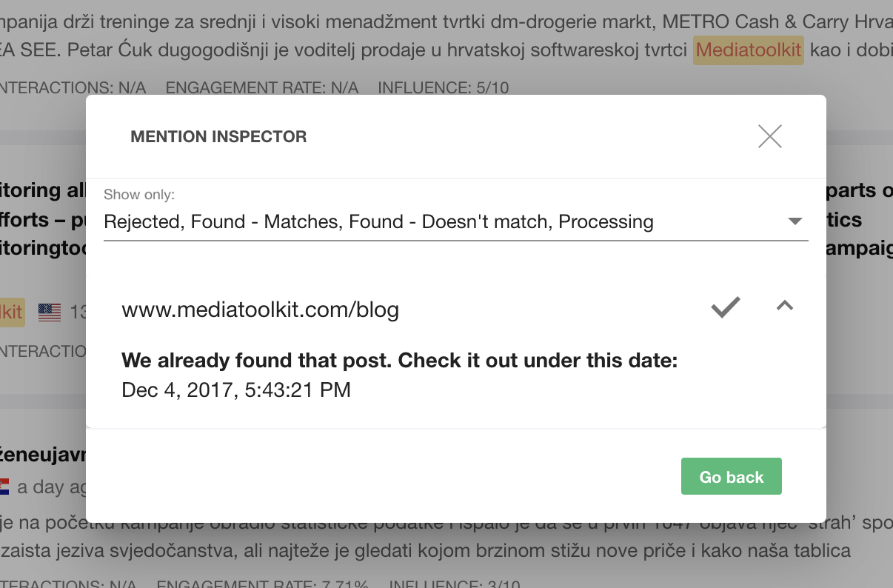Image resolution: width=893 pixels, height=588 pixels.
Task: Click the "a day ago" timestamp
Action: (50, 487)
